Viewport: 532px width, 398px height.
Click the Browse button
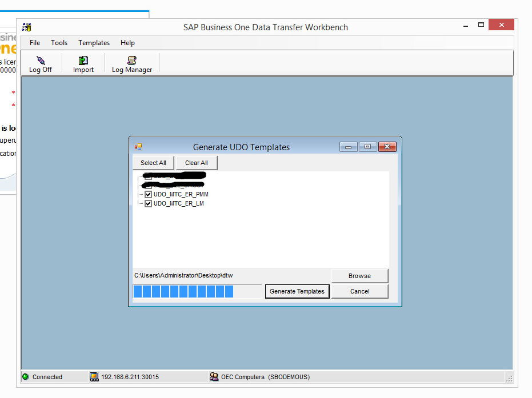[x=359, y=276]
